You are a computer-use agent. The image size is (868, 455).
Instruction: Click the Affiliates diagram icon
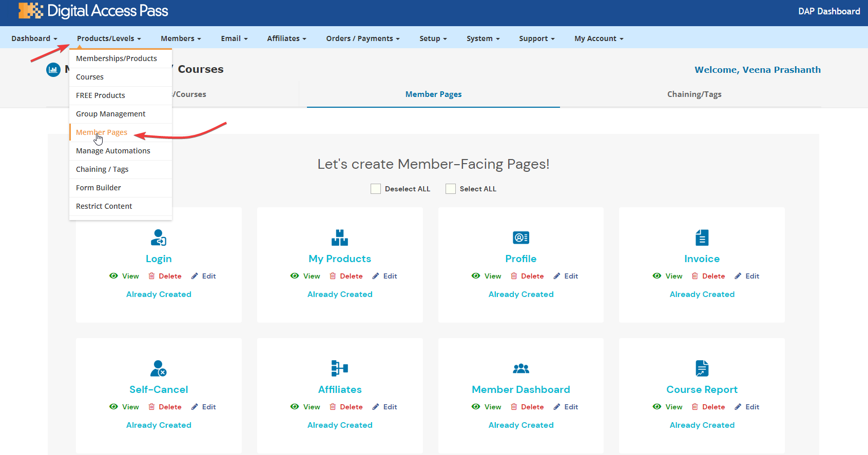point(339,368)
